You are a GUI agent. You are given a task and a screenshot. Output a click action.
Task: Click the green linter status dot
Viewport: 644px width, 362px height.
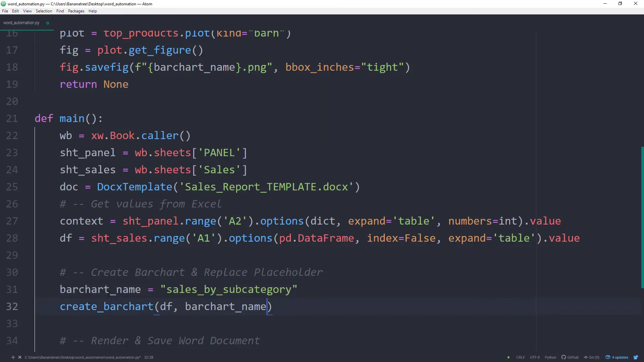point(509,357)
